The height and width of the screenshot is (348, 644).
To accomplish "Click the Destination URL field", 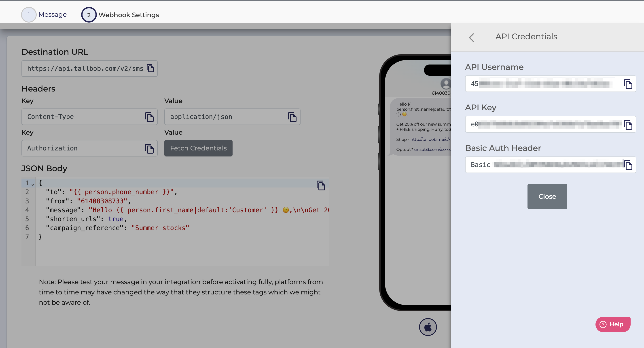I will 85,68.
